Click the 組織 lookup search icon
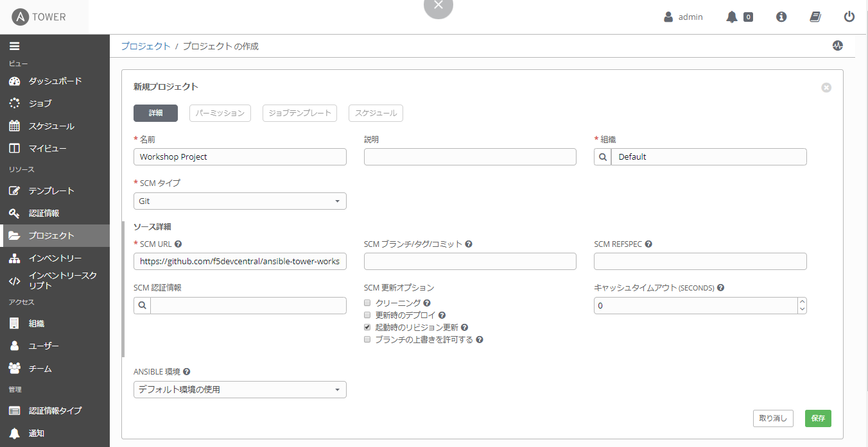The width and height of the screenshot is (868, 447). (x=603, y=157)
